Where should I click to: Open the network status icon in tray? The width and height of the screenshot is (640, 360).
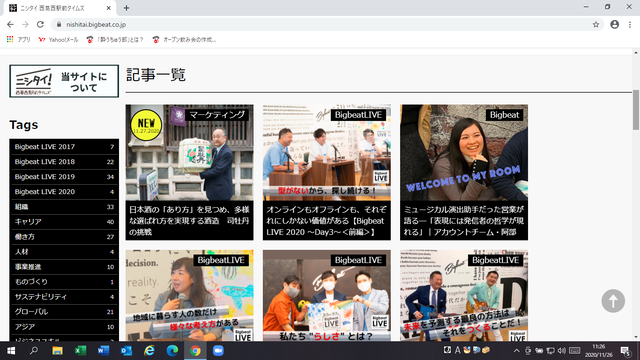click(551, 351)
